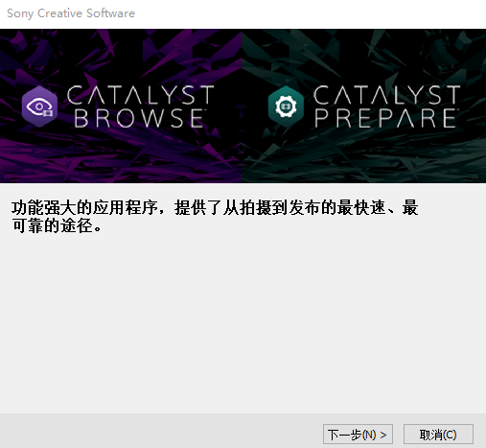Image resolution: width=486 pixels, height=448 pixels.
Task: Click the teal Catalyst Prepare gear icon
Action: click(286, 106)
